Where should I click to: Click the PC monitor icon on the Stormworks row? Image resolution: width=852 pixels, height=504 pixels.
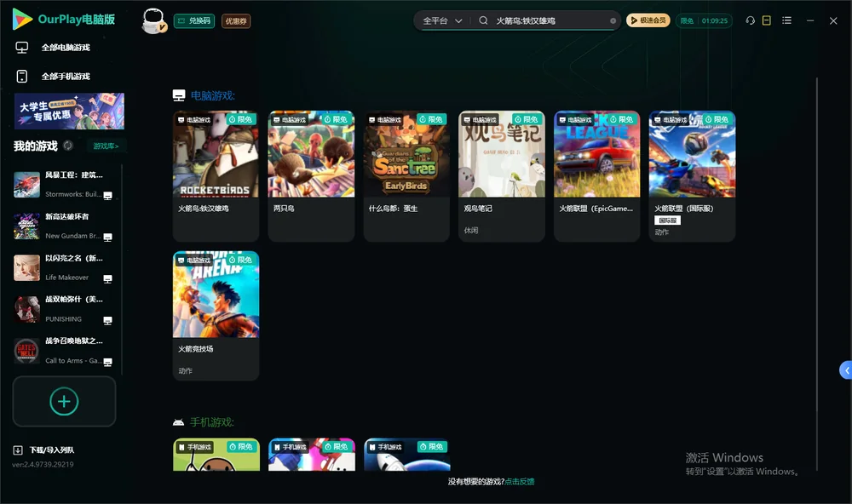(107, 196)
